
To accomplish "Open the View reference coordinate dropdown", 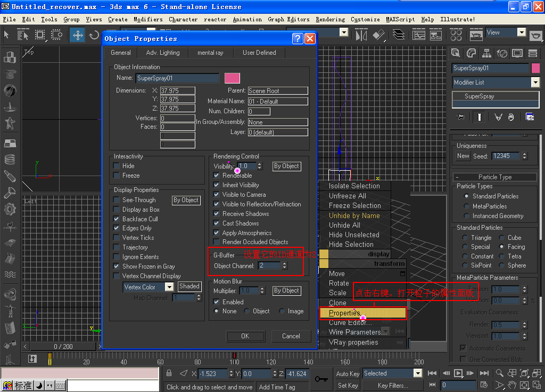I will (x=522, y=32).
